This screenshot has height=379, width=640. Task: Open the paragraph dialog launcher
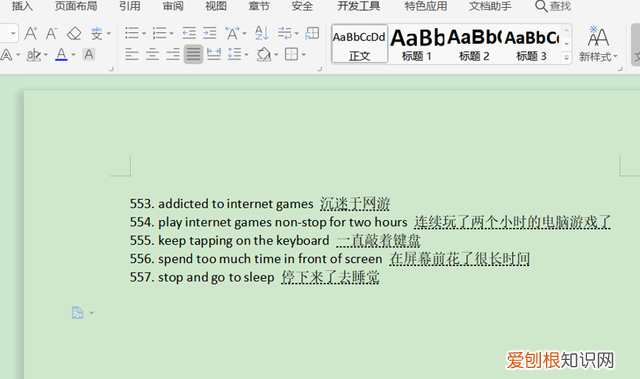point(320,69)
